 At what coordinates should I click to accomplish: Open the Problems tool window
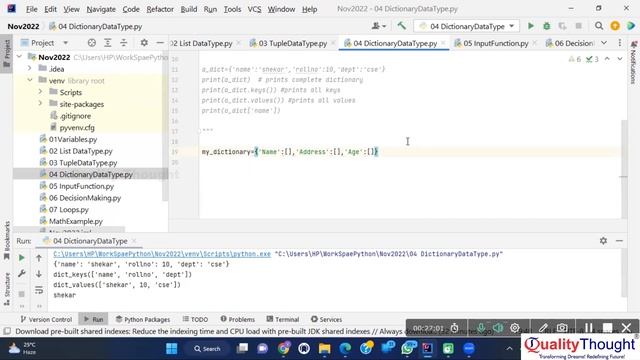(237, 319)
